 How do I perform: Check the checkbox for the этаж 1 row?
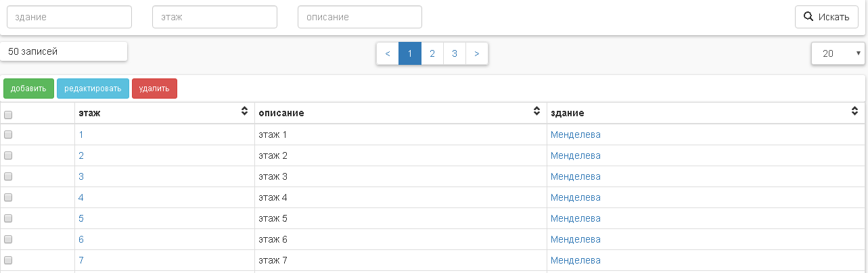click(8, 134)
